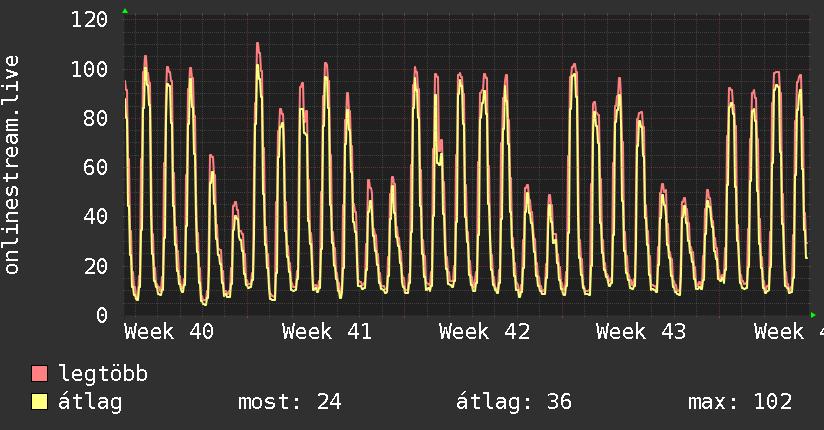
Task: Click the Week 41 axis label
Action: [326, 332]
